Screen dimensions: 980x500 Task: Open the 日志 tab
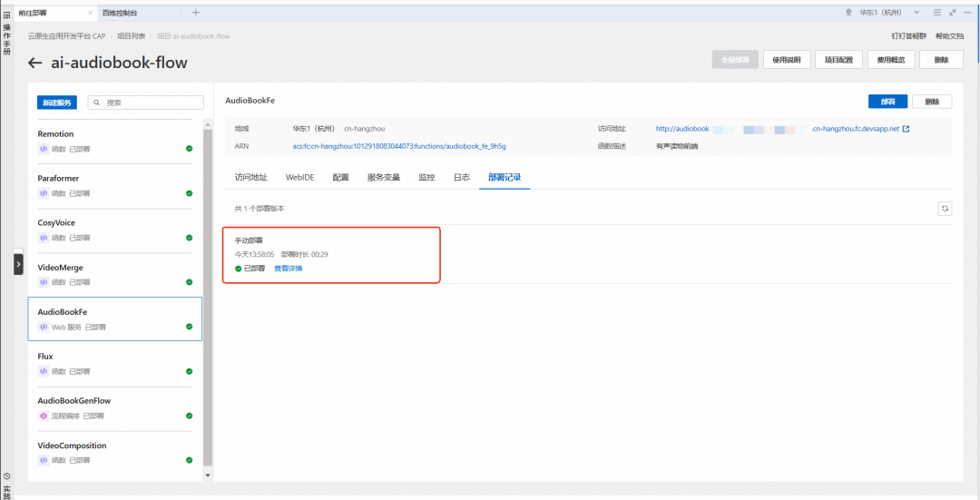click(461, 177)
